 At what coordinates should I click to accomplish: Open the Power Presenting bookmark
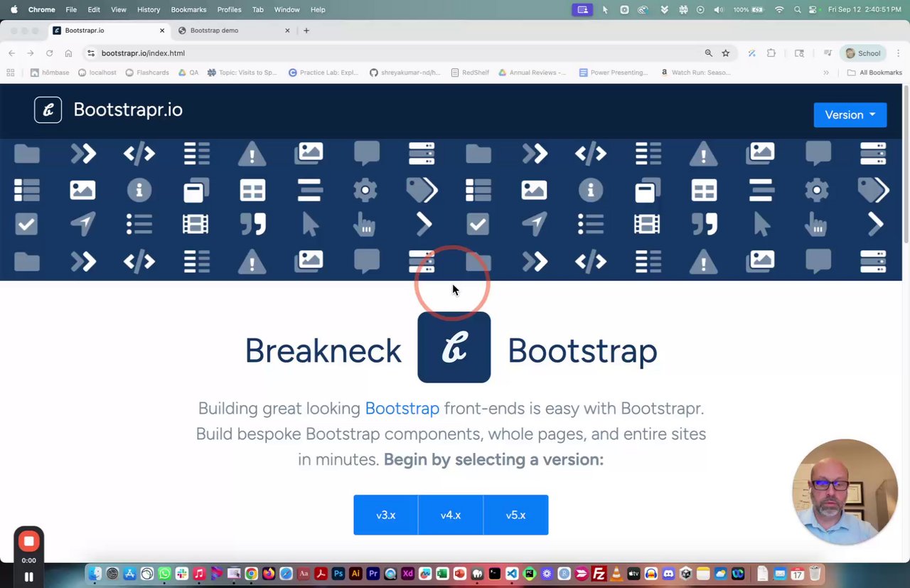point(614,73)
